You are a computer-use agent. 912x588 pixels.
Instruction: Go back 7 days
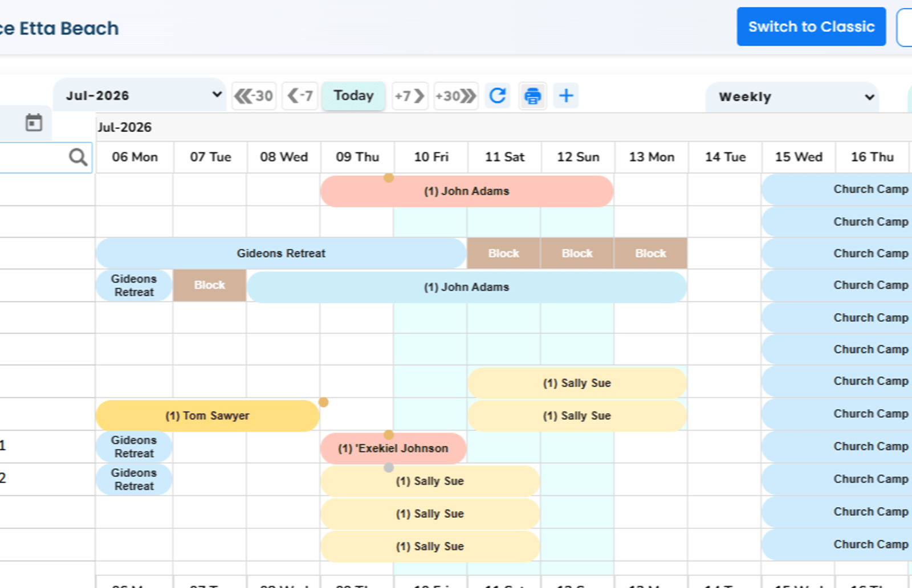coord(300,96)
